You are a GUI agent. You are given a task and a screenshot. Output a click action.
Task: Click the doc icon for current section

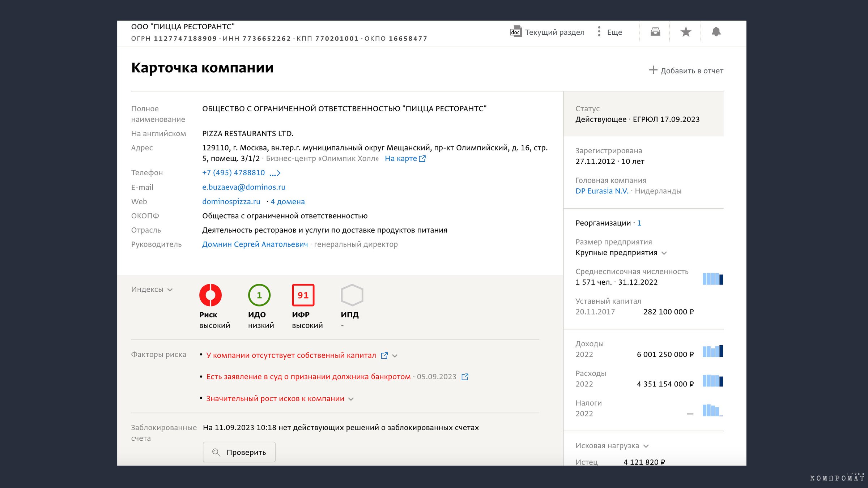click(516, 32)
